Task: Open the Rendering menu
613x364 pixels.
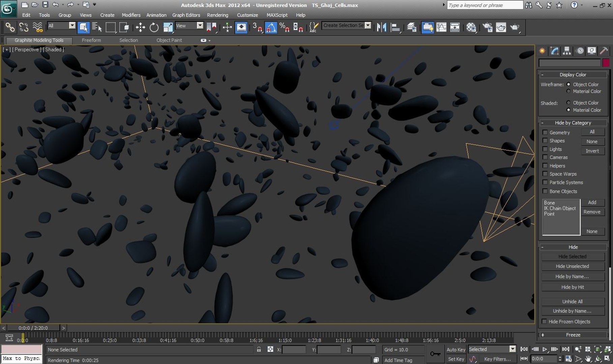Action: coord(217,15)
